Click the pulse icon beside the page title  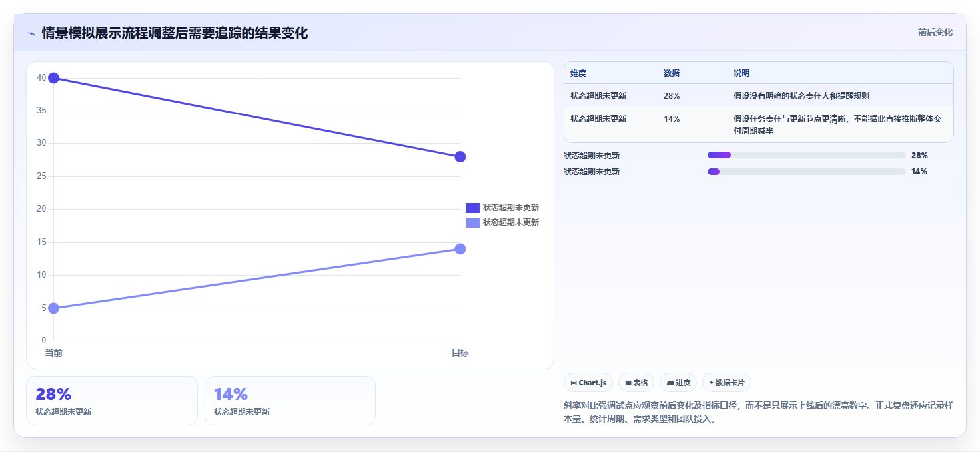point(31,33)
